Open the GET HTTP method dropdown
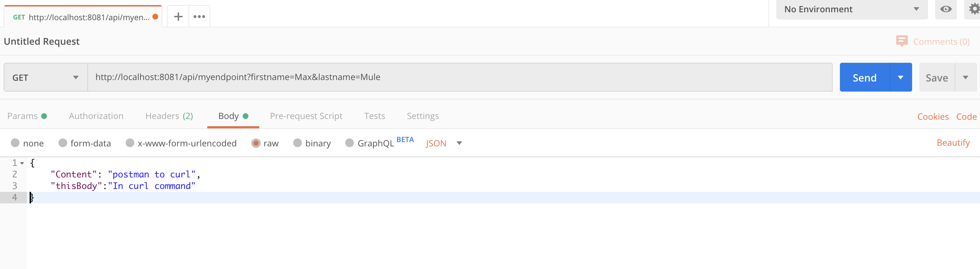The height and width of the screenshot is (269, 980). tap(45, 78)
